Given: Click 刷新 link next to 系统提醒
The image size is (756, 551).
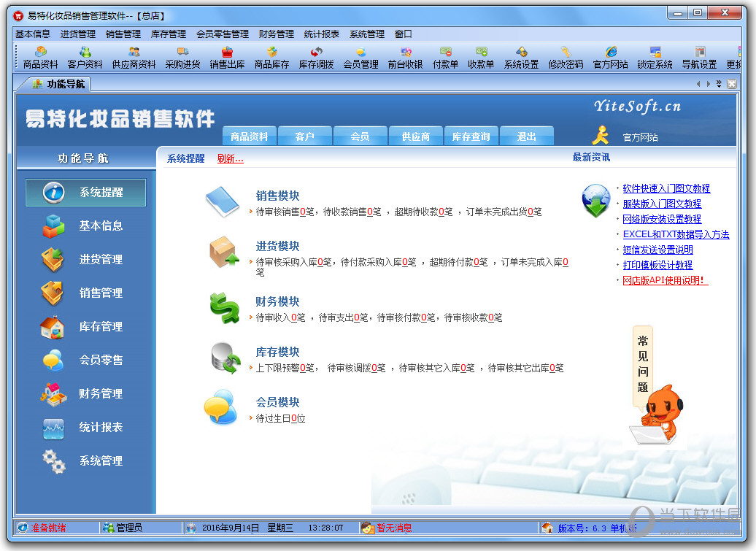Looking at the screenshot, I should click(x=230, y=158).
